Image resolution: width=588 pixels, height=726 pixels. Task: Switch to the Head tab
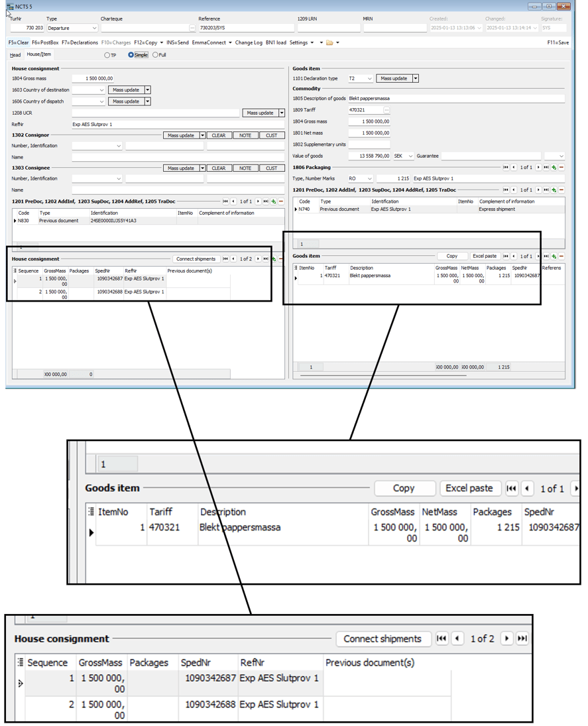(15, 55)
